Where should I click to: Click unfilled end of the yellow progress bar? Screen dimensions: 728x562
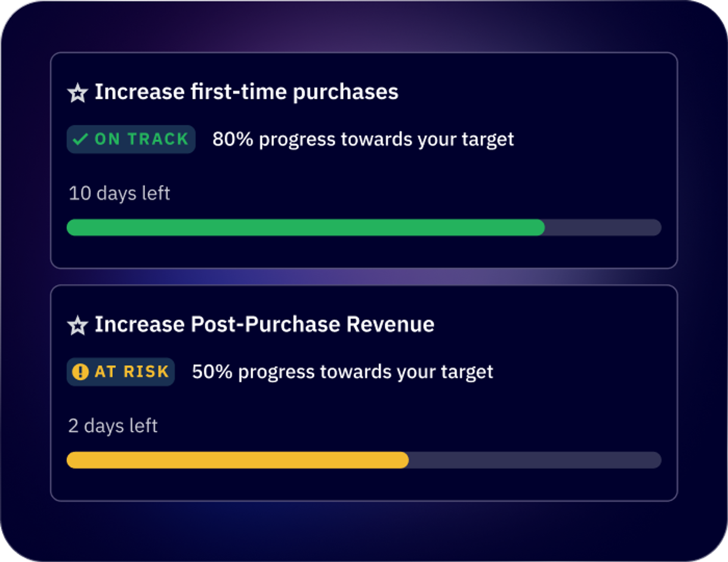tap(535, 460)
